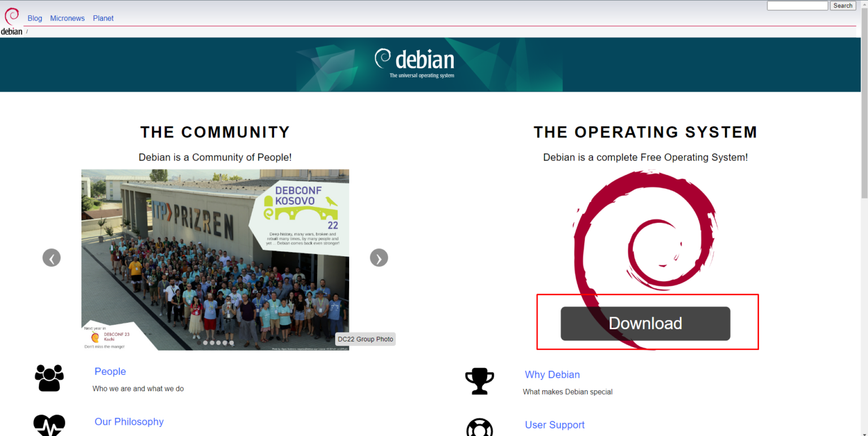Click the Download button

click(645, 323)
